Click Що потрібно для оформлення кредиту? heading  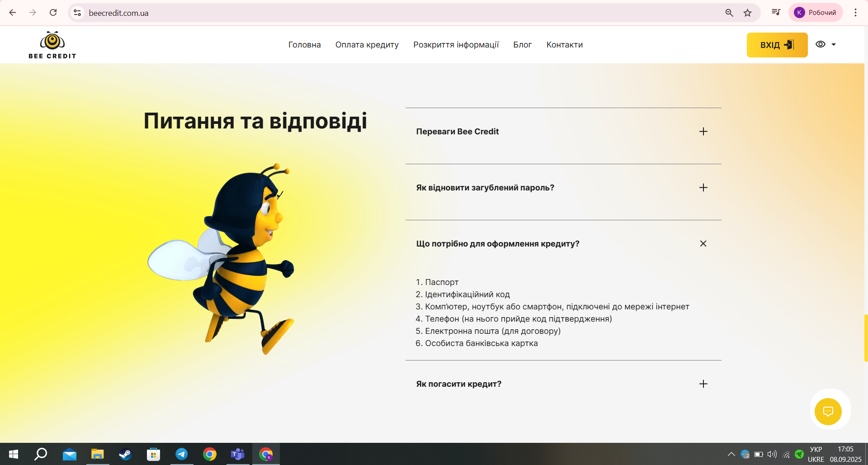click(498, 244)
